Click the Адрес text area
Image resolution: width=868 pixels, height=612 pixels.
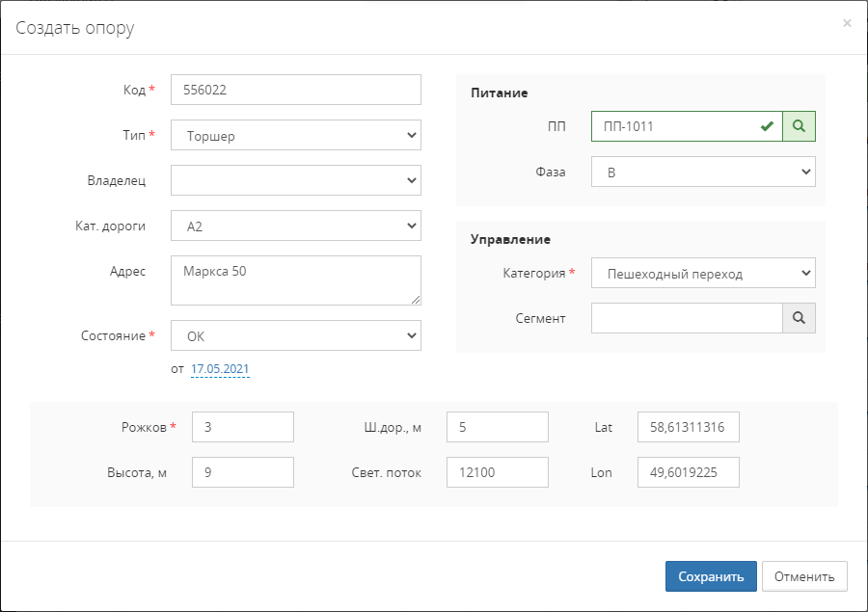click(x=295, y=279)
